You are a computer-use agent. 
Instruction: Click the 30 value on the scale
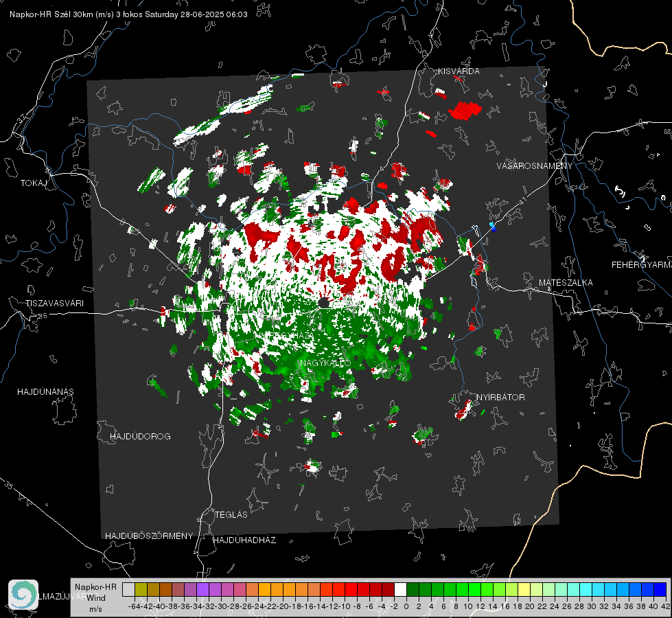[592, 606]
